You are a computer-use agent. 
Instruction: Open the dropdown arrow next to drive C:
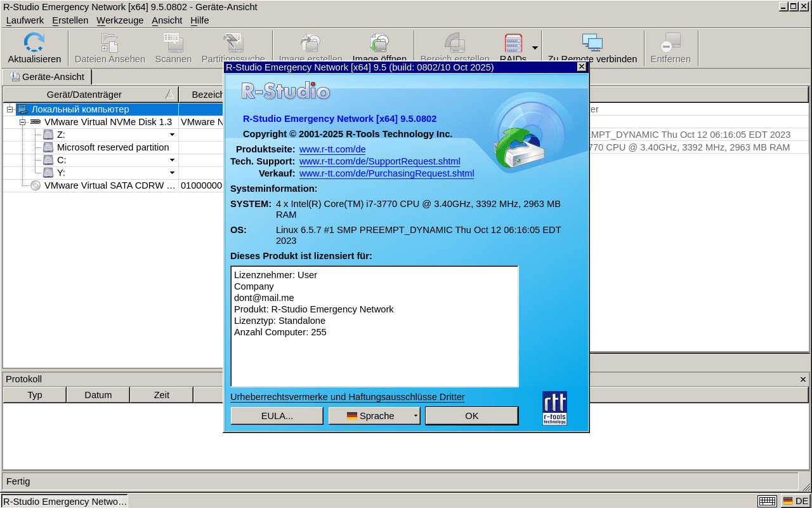(x=171, y=160)
